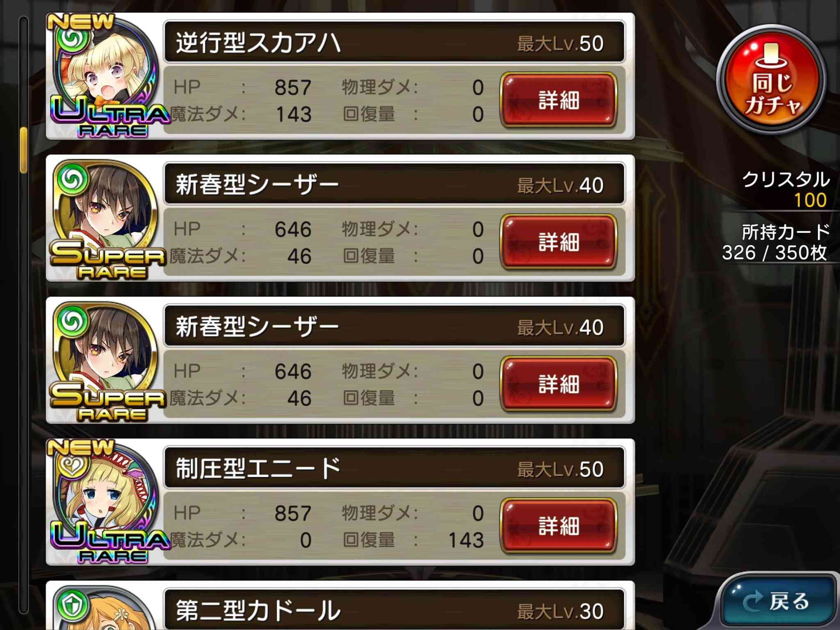The height and width of the screenshot is (630, 840).
Task: Tap 逆行型スカアハ character portrait
Action: pyautogui.click(x=106, y=72)
